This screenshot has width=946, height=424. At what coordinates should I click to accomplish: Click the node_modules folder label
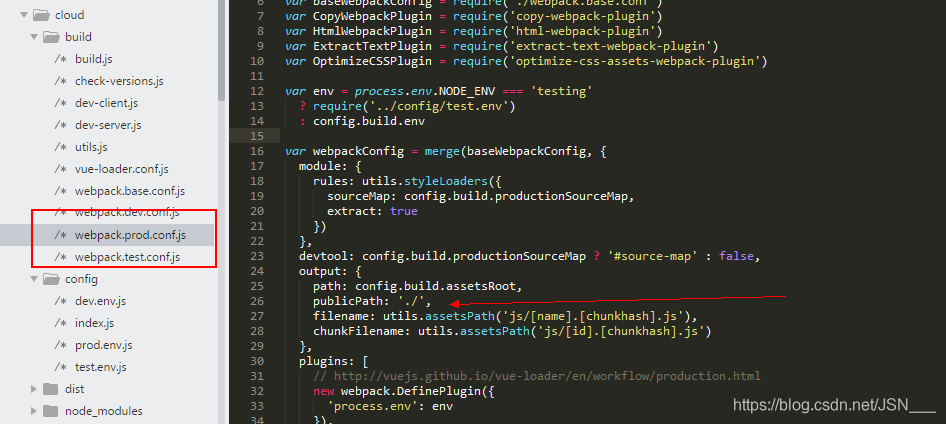pyautogui.click(x=104, y=411)
